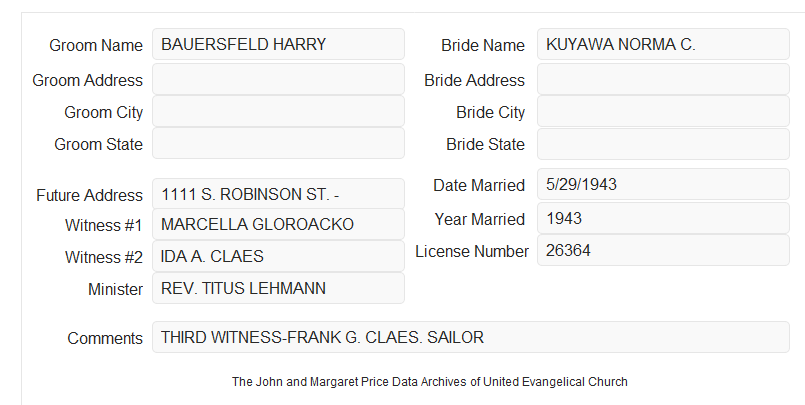Click the Groom Name label

pos(96,45)
